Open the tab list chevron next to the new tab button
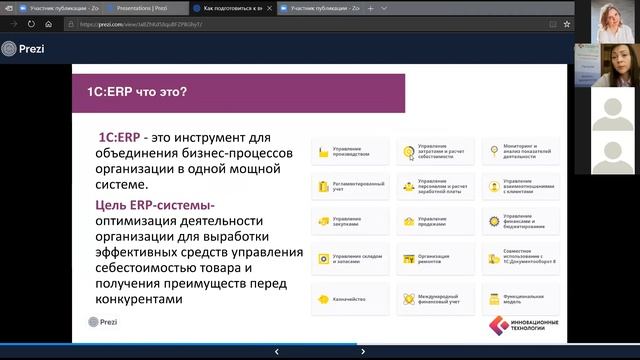The image size is (640, 360). 384,8
